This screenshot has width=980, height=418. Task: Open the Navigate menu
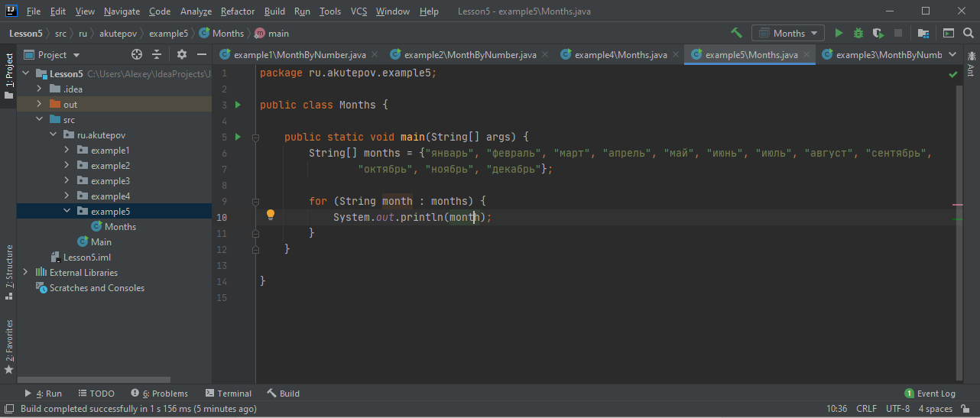point(122,11)
